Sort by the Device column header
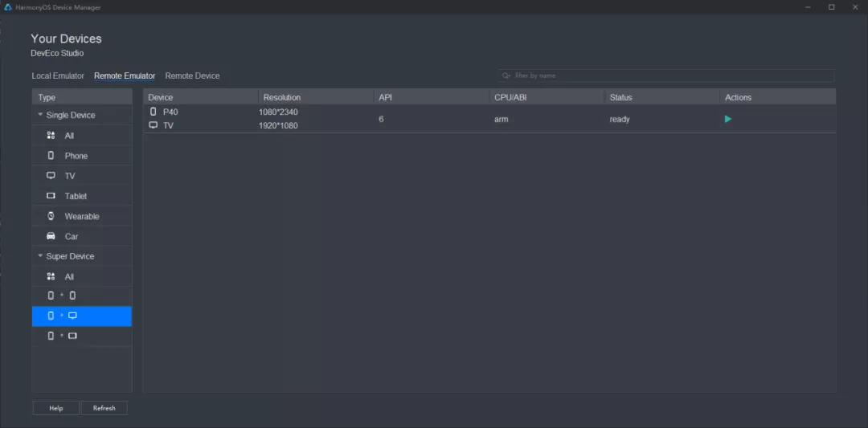This screenshot has height=428, width=868. 200,97
